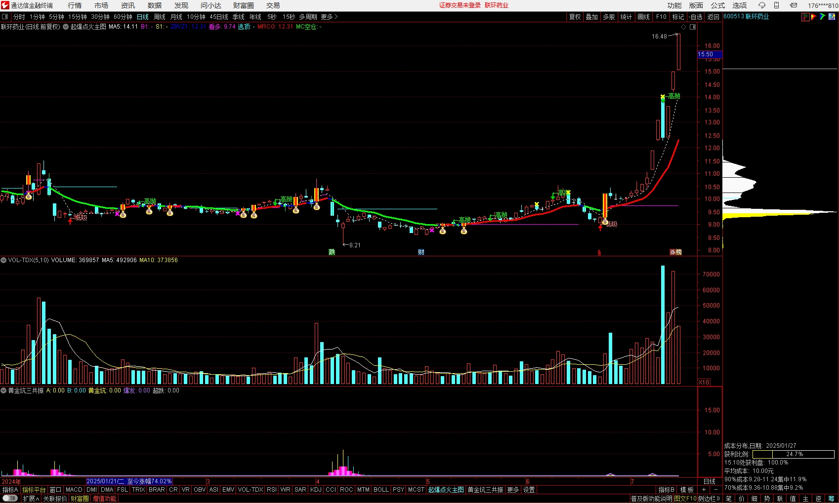Open the 市场 menu
Screen dimensions: 839x504
(x=101, y=5)
